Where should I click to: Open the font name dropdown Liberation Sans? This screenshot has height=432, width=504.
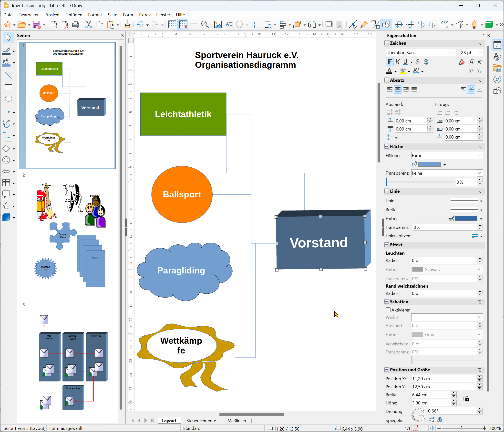click(453, 52)
